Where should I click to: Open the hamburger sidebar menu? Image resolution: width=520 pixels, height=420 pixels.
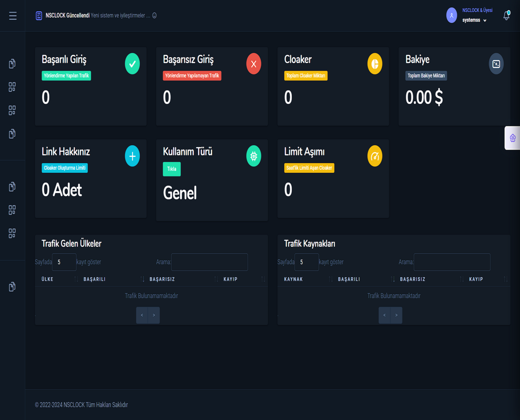pyautogui.click(x=13, y=16)
